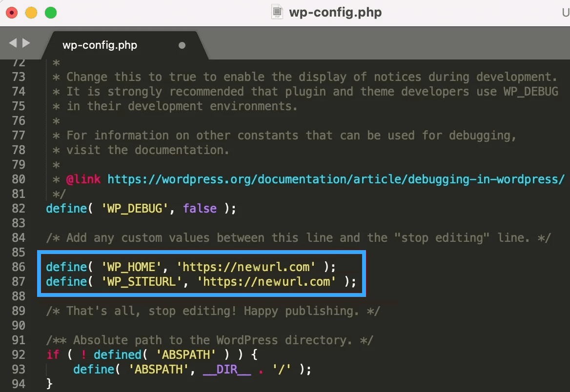Click line number 86 in the gutter
This screenshot has width=570, height=392.
click(19, 267)
